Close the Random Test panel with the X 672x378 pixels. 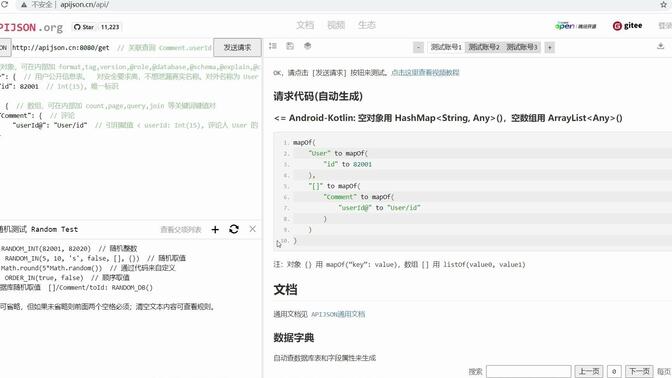point(252,229)
